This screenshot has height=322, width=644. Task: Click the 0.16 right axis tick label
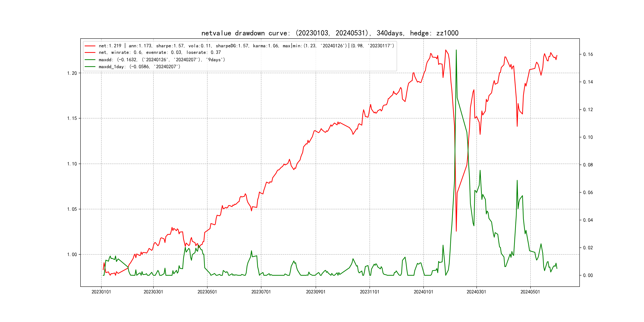pos(588,54)
